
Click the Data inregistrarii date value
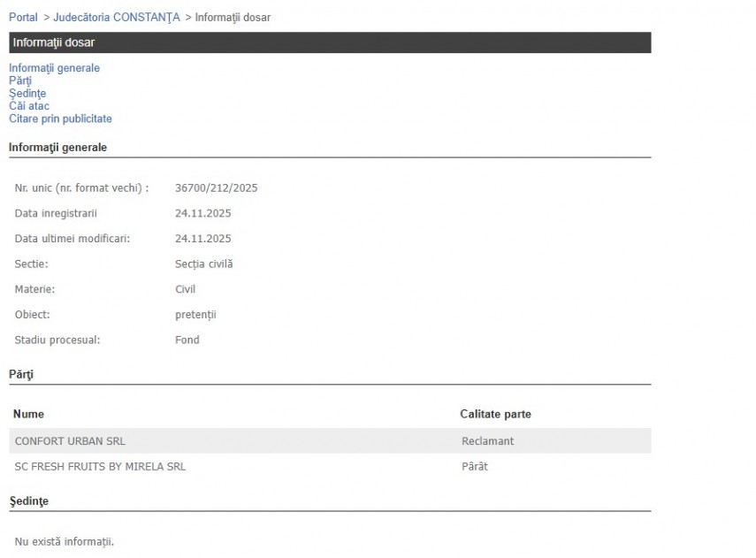tap(202, 213)
